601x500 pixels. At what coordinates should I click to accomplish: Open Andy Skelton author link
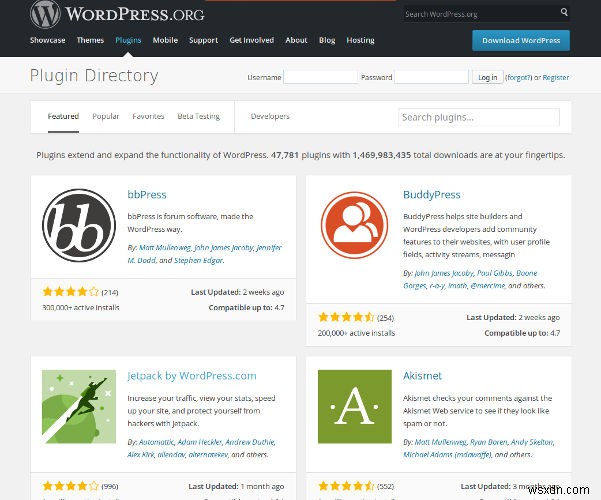tap(532, 442)
